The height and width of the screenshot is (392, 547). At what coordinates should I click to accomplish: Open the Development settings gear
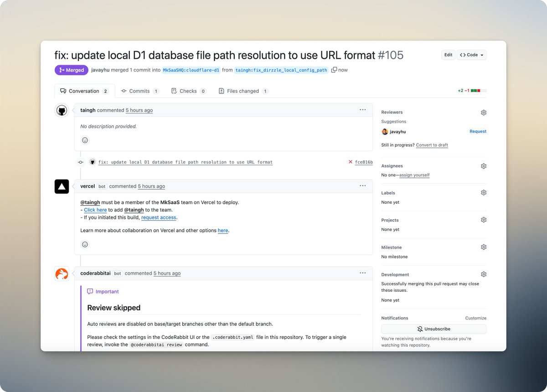click(x=484, y=274)
